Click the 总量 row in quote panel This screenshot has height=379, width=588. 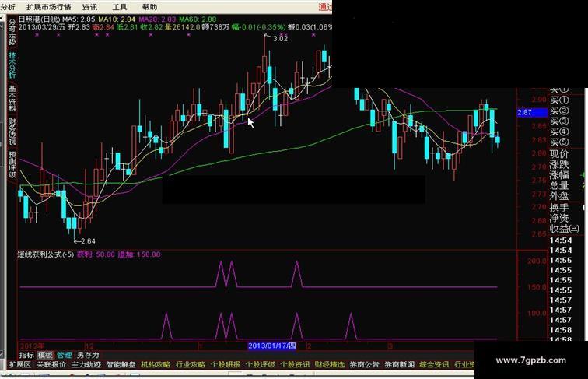[x=559, y=186]
